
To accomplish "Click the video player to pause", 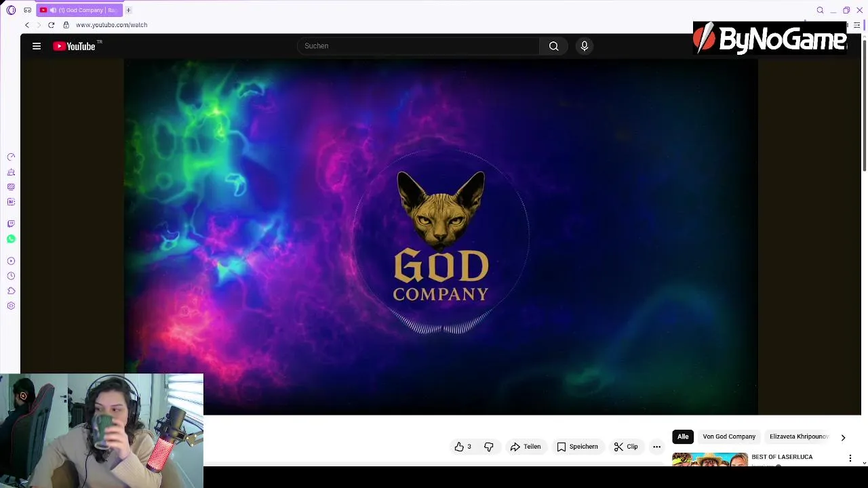I will 441,237.
